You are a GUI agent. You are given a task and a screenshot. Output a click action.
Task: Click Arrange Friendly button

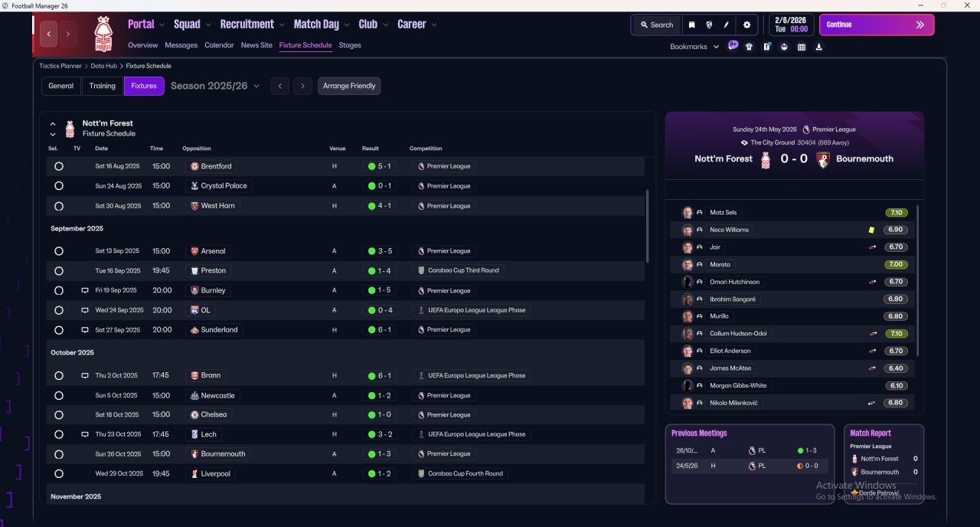pos(349,86)
